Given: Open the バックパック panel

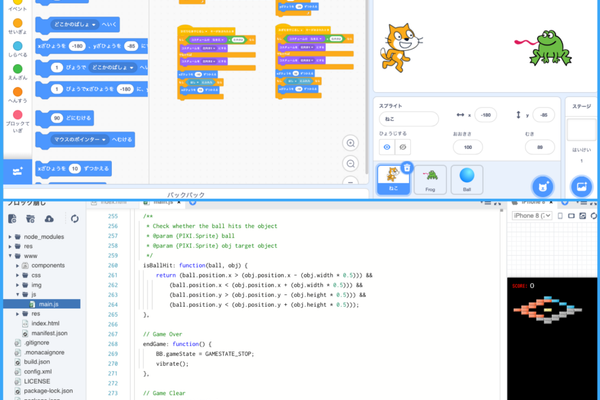Looking at the screenshot, I should pyautogui.click(x=186, y=195).
